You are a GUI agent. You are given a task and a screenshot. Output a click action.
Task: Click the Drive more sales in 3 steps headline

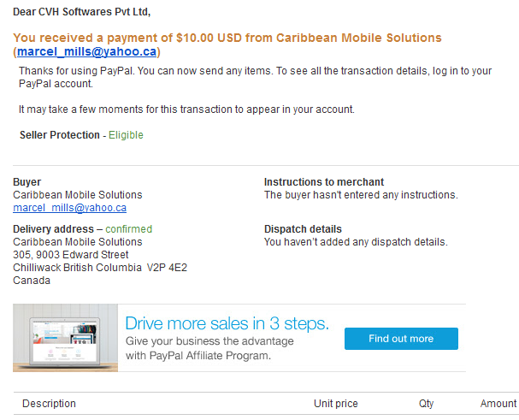pyautogui.click(x=227, y=323)
